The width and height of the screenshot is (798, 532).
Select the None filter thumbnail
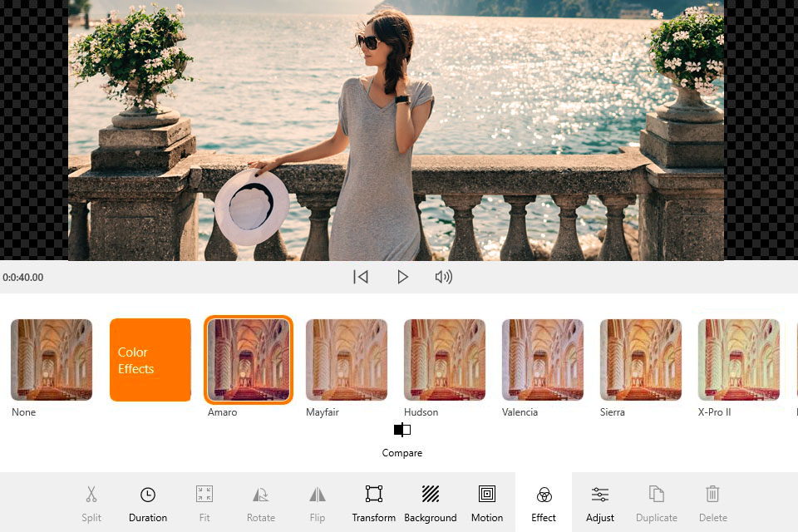tap(52, 359)
